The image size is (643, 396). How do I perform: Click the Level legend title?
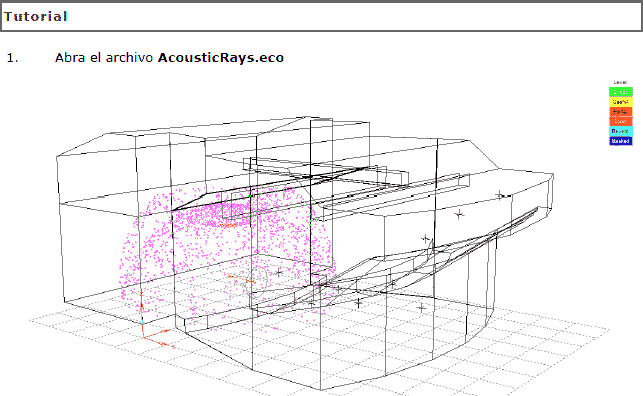click(620, 82)
